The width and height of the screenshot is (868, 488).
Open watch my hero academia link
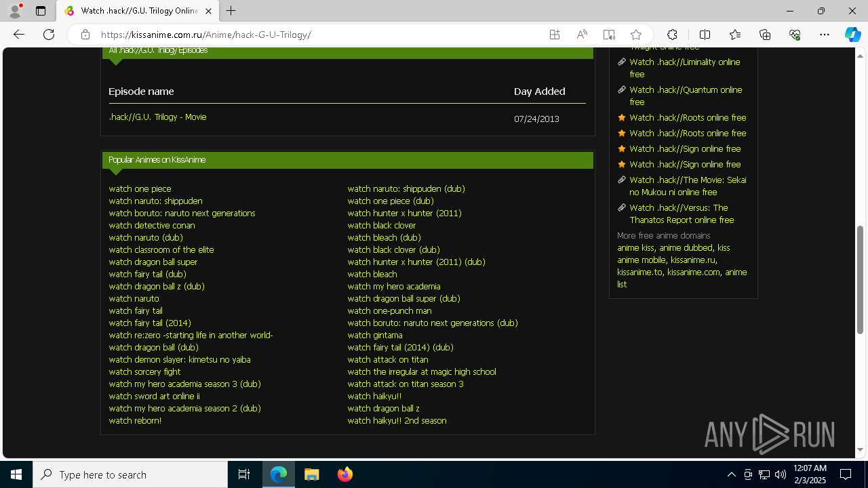click(x=394, y=286)
